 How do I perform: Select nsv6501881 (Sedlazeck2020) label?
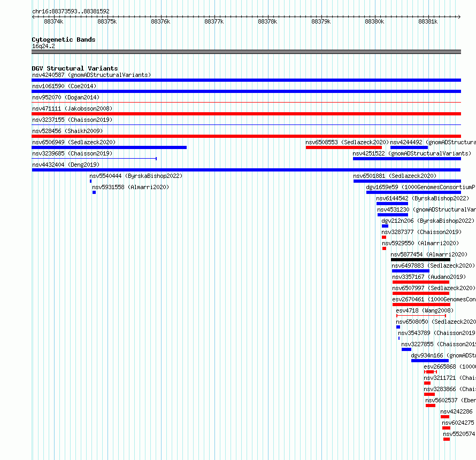click(x=395, y=176)
